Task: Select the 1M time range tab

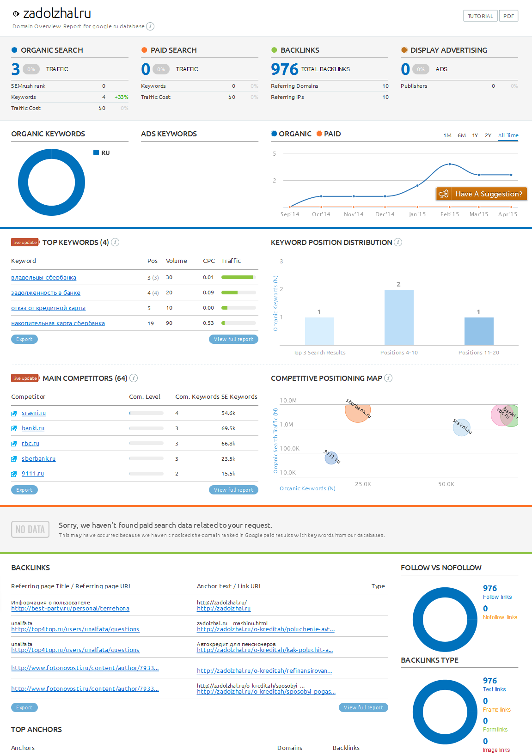Action: pyautogui.click(x=447, y=135)
